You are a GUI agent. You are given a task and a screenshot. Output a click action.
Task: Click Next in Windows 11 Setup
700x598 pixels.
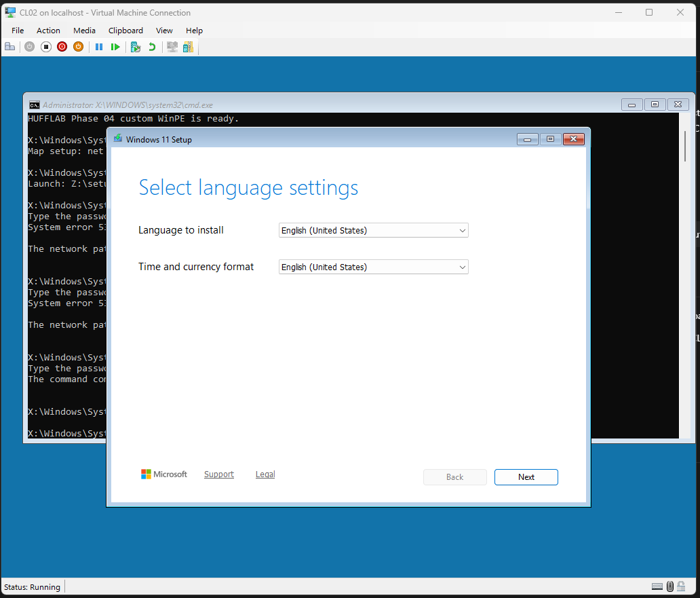526,477
